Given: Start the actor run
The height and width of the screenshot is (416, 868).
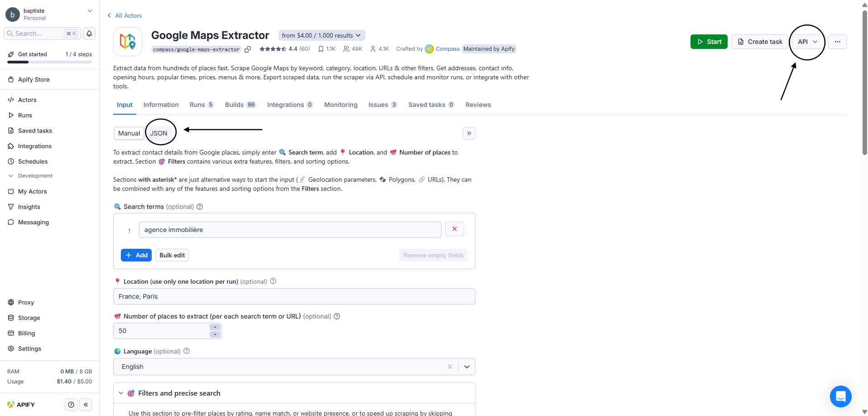Looking at the screenshot, I should pyautogui.click(x=709, y=42).
